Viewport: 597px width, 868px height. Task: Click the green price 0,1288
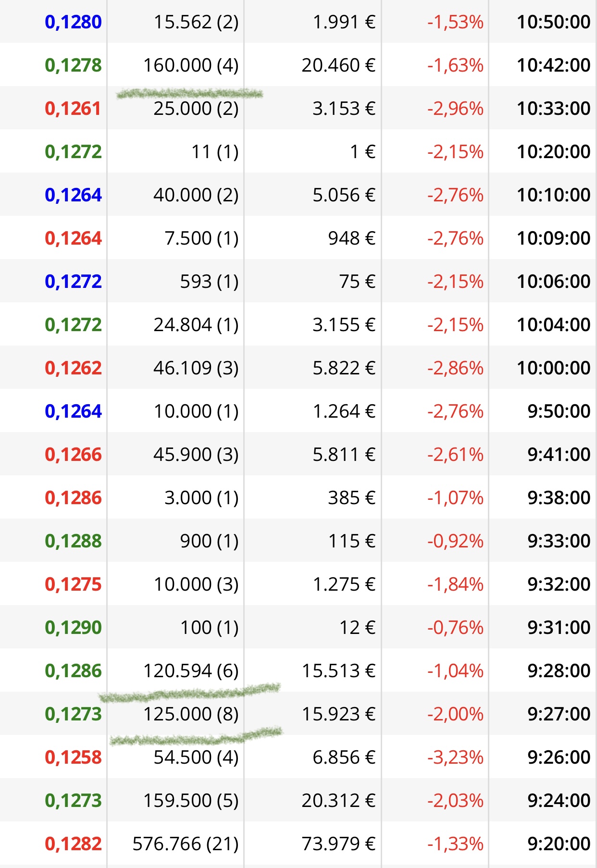pyautogui.click(x=73, y=541)
